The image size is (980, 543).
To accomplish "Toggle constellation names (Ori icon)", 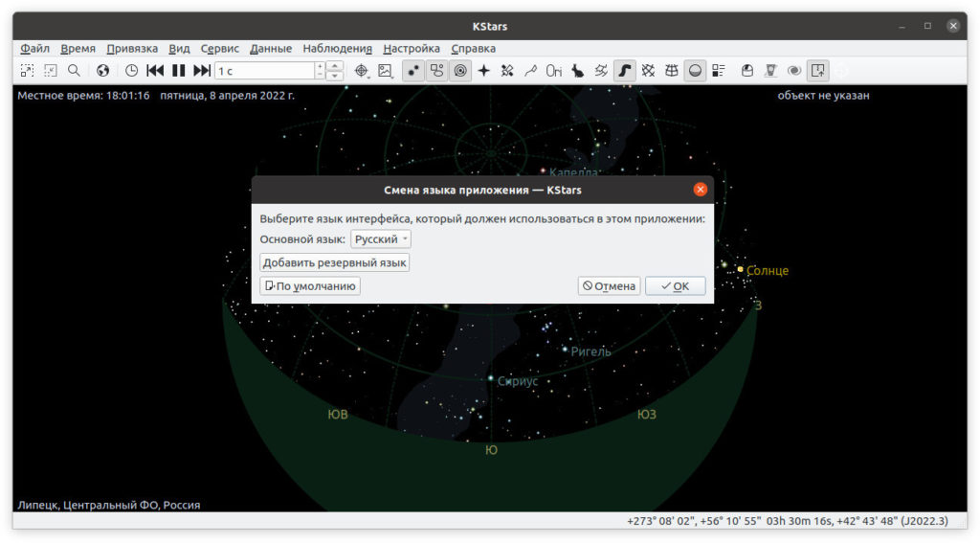I will (x=554, y=71).
